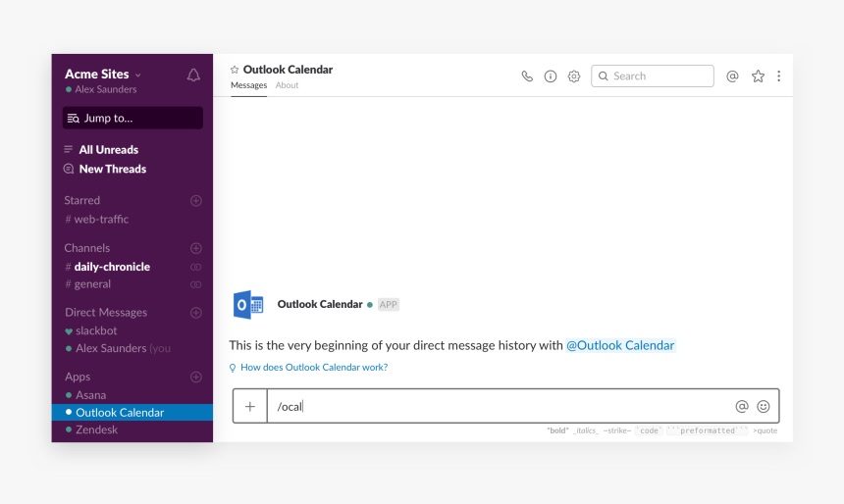
Task: Click Apps section heading
Action: [x=78, y=377]
